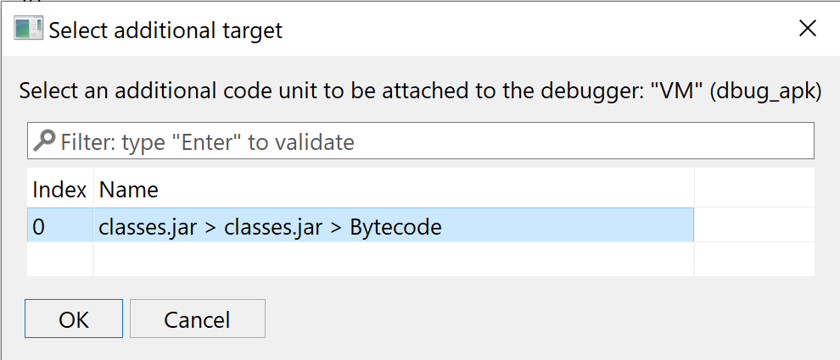The height and width of the screenshot is (360, 840).
Task: Select classes.jar > classes.jar > Bytecode row
Action: 361,227
